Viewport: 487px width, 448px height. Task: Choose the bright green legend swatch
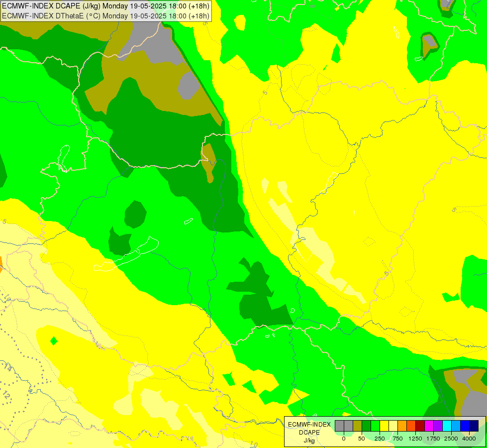(x=376, y=426)
